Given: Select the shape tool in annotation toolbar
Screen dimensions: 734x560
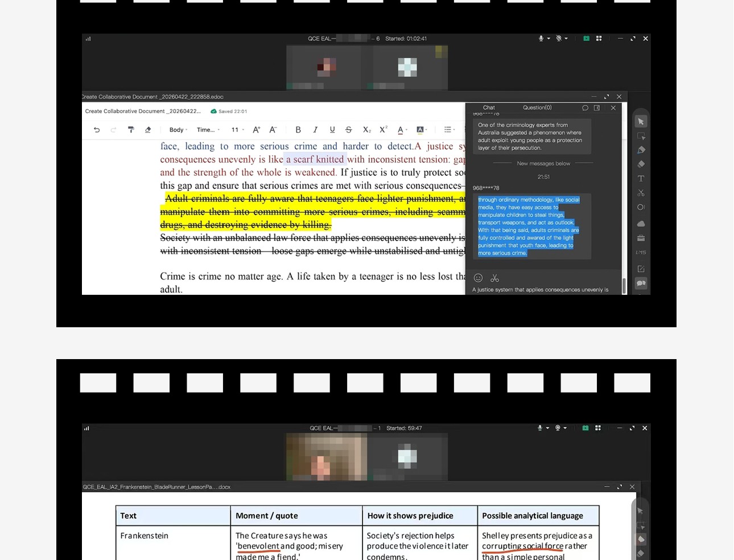Looking at the screenshot, I should point(641,207).
